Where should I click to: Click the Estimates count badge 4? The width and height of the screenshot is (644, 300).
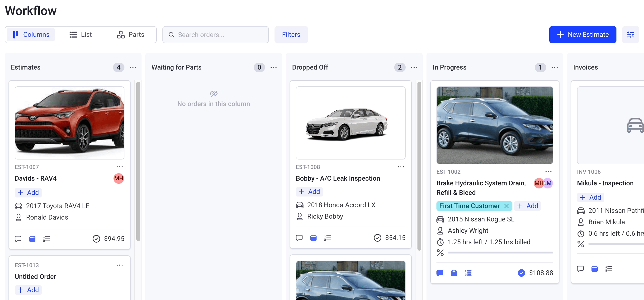(118, 67)
